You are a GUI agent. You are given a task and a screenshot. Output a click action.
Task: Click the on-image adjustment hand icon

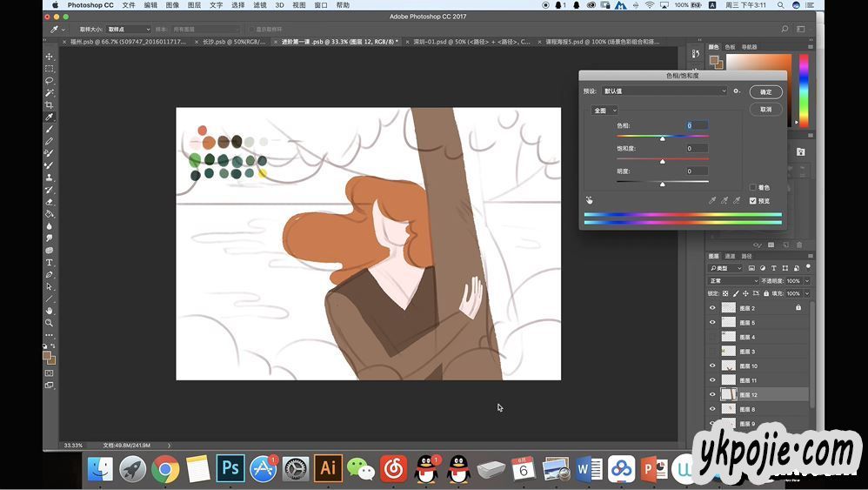click(589, 200)
